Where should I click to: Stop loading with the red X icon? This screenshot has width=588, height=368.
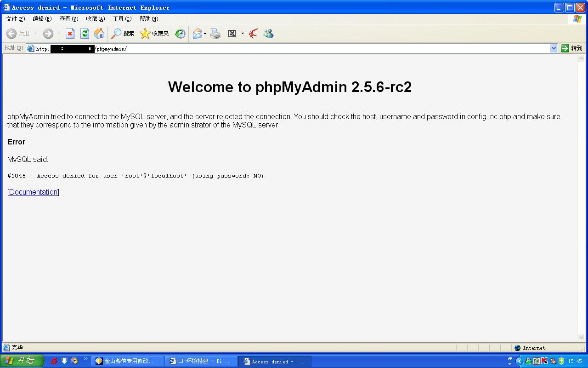(70, 34)
